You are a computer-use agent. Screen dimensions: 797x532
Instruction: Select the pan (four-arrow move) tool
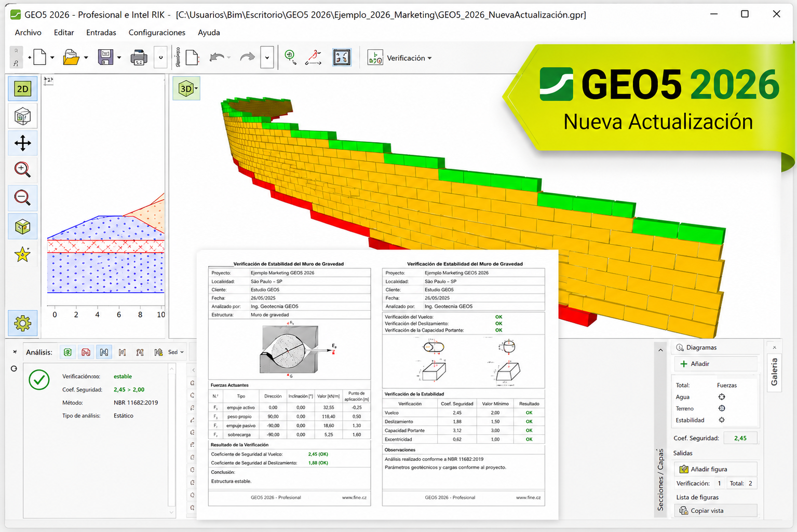(x=23, y=143)
